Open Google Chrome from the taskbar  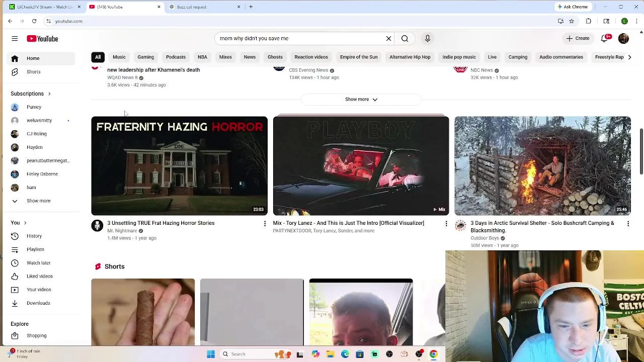(433, 354)
